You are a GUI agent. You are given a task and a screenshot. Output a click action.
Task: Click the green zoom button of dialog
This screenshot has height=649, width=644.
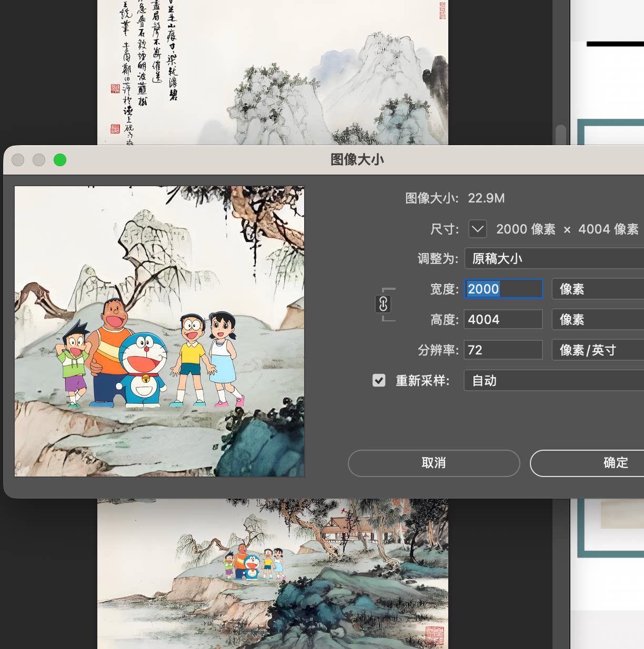(x=60, y=160)
